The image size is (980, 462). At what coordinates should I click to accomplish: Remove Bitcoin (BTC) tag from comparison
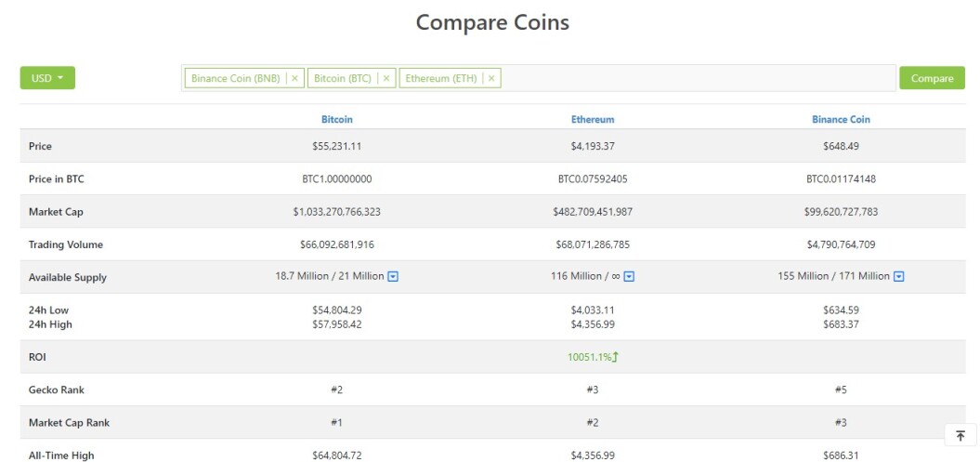click(386, 78)
